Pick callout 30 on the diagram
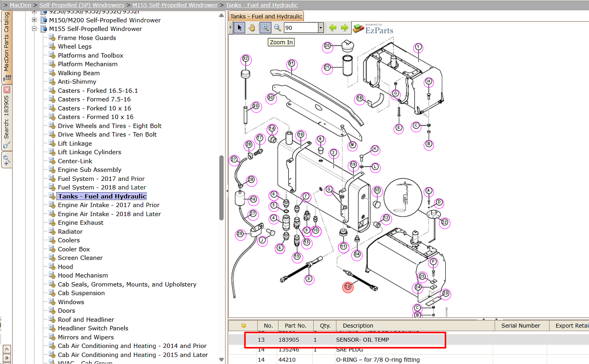589x364 pixels. point(271,98)
